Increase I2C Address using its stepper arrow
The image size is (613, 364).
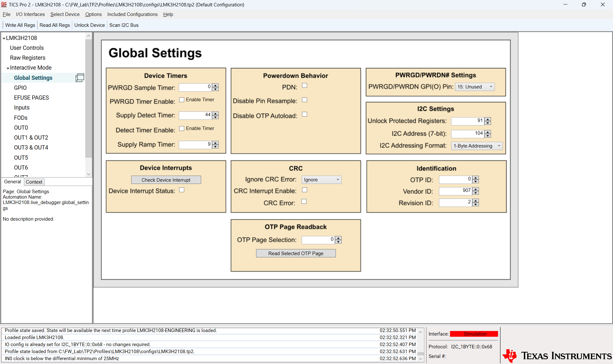coord(488,132)
